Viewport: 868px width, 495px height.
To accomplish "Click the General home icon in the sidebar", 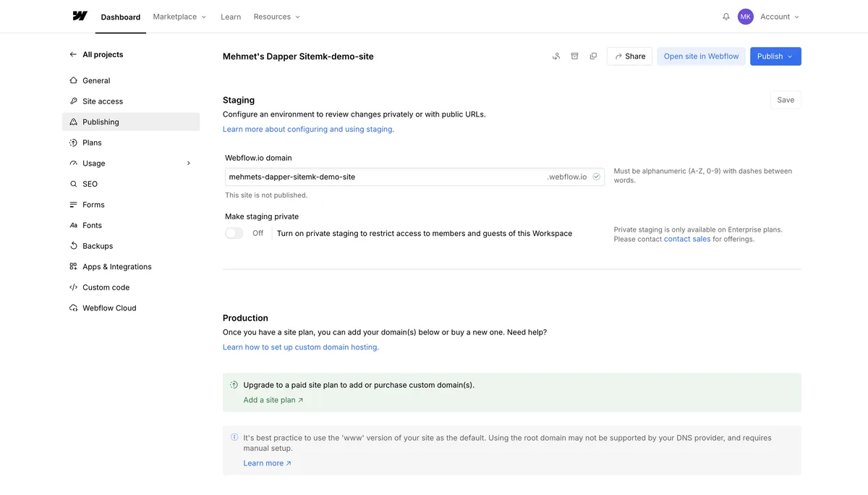I will [73, 80].
